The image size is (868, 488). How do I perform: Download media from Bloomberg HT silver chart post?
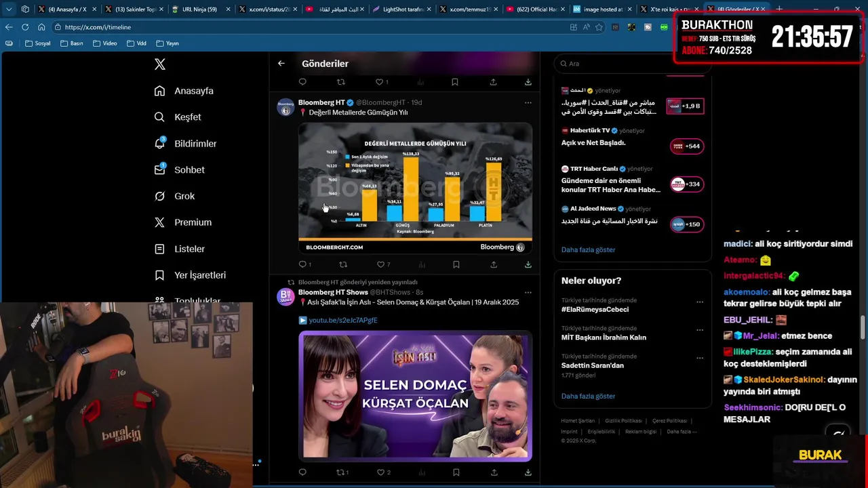(528, 264)
